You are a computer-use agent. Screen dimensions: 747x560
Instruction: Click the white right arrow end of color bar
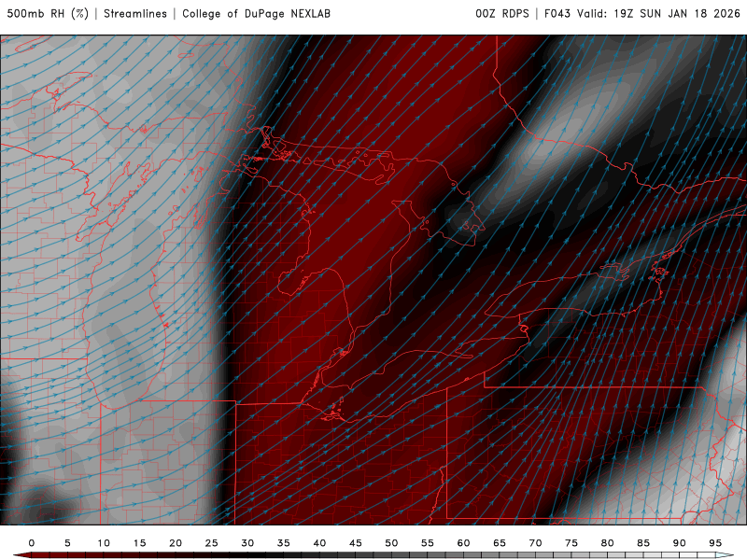click(725, 555)
